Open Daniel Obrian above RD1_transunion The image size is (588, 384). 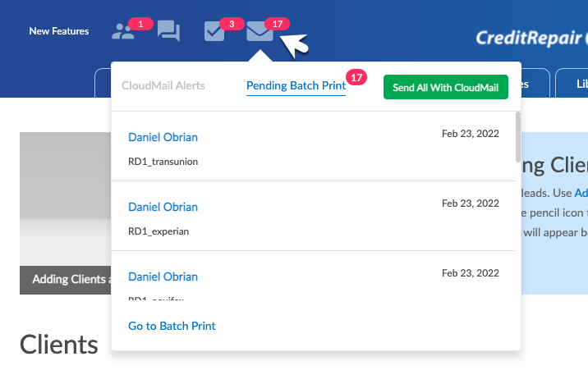(x=163, y=137)
